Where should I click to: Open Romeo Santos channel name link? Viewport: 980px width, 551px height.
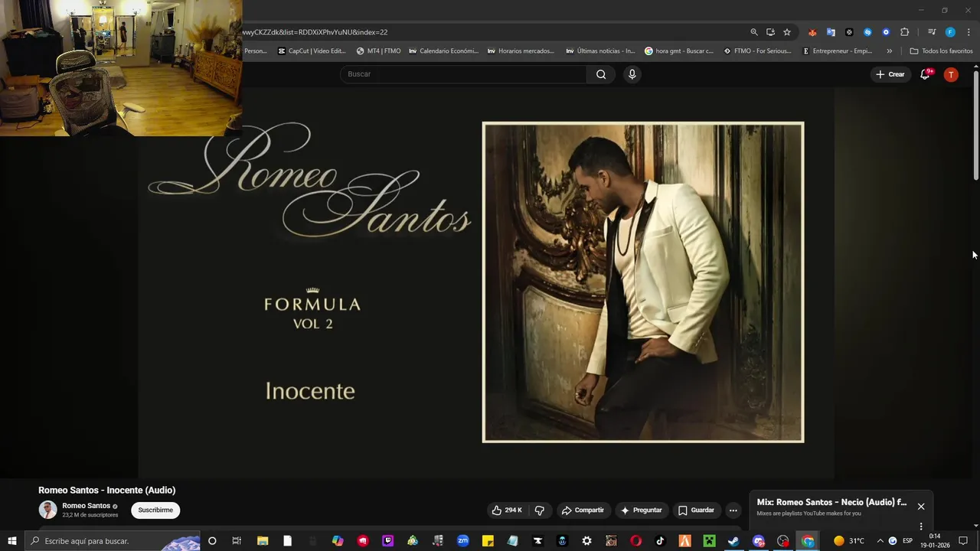(x=86, y=506)
